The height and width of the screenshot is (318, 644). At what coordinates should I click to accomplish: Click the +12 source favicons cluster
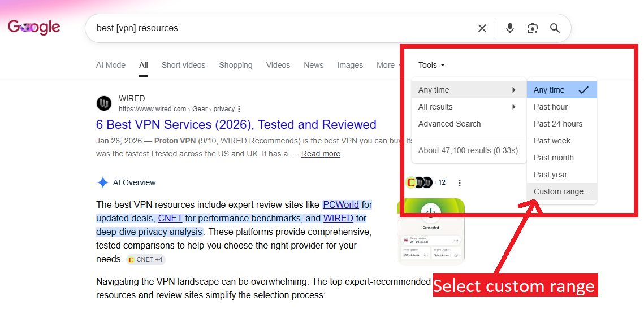[426, 182]
